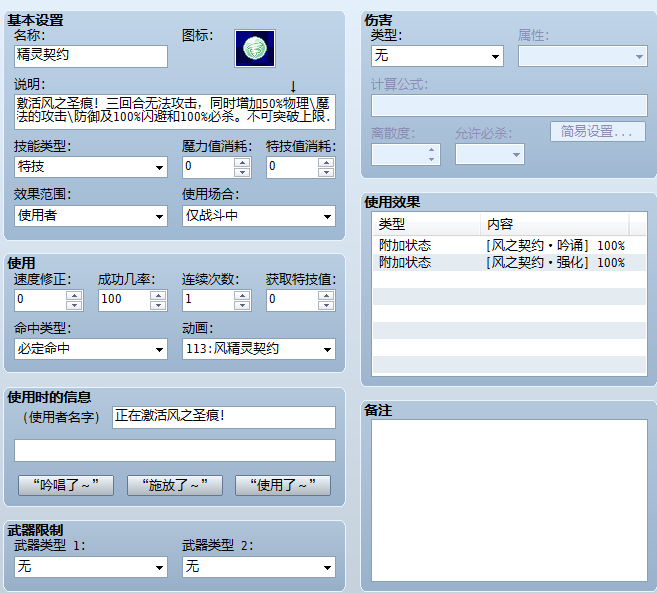Screen dimensions: 657x593
Task: Open the 武器类型 2 dropdown
Action: pos(259,567)
